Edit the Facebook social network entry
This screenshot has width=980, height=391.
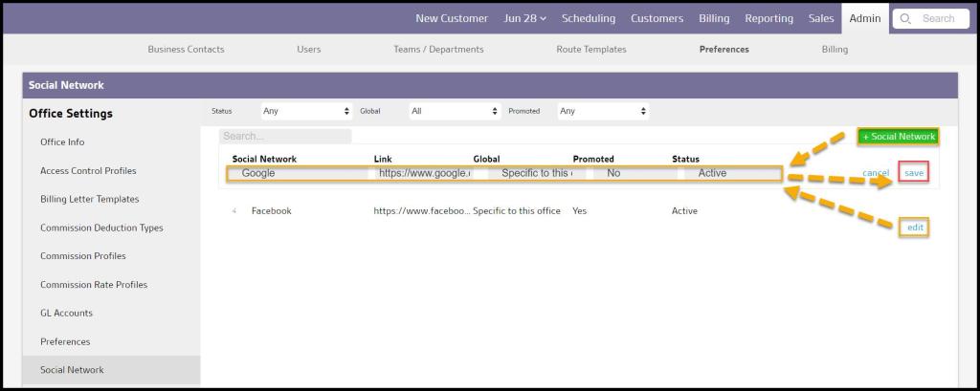point(915,228)
